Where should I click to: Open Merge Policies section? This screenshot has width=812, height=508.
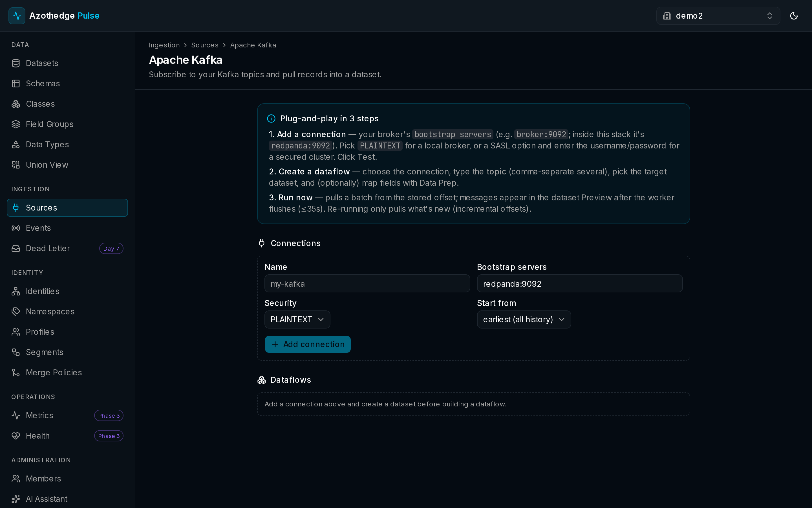point(67,373)
